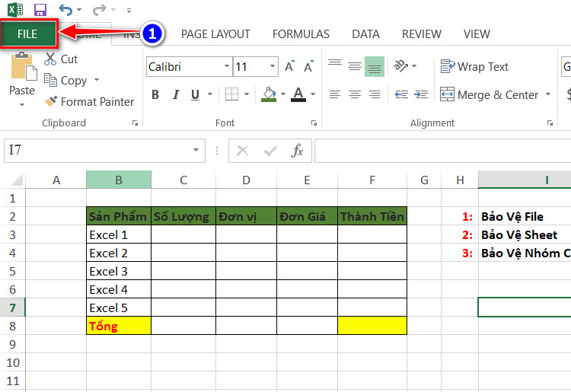
Task: Open the Name Box dropdown arrow
Action: pos(196,150)
